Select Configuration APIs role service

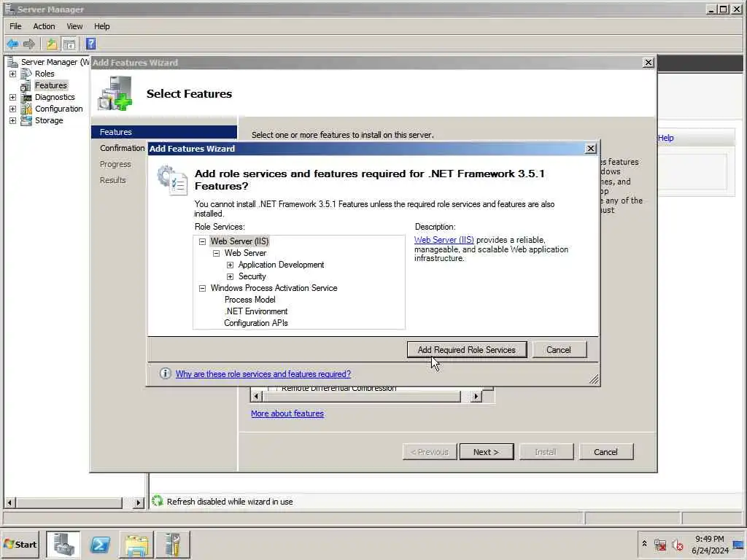coord(256,323)
